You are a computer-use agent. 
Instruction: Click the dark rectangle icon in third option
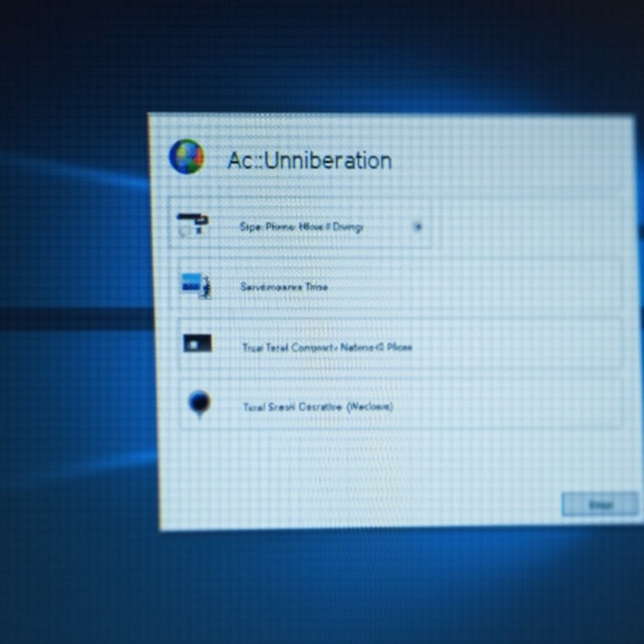point(197,343)
